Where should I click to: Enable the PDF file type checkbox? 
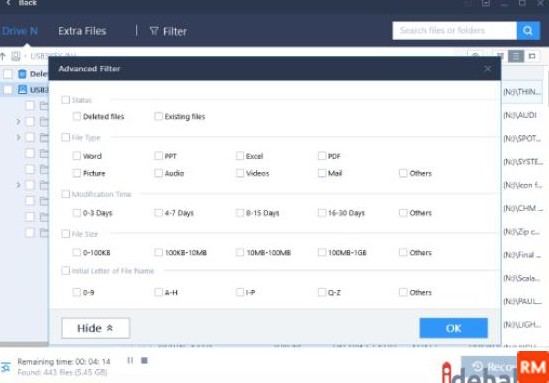[322, 156]
